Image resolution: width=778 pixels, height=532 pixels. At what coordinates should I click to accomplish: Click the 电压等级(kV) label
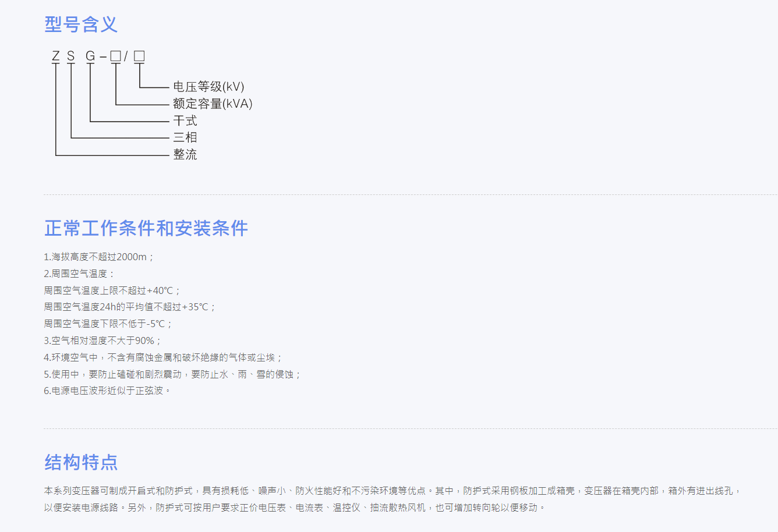pyautogui.click(x=208, y=87)
